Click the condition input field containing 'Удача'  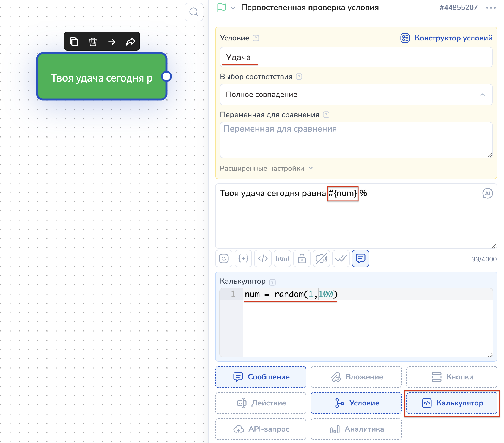(x=356, y=57)
